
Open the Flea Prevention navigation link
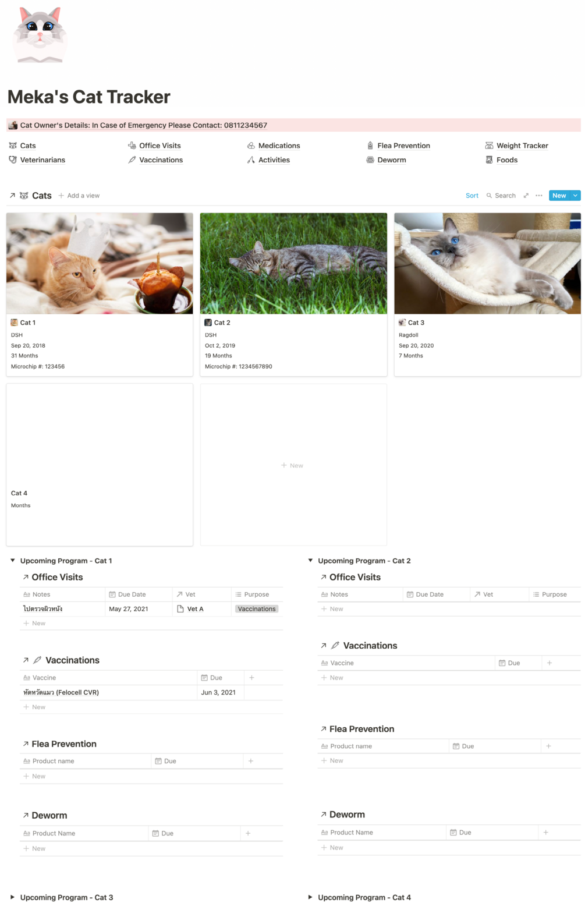[x=403, y=146]
